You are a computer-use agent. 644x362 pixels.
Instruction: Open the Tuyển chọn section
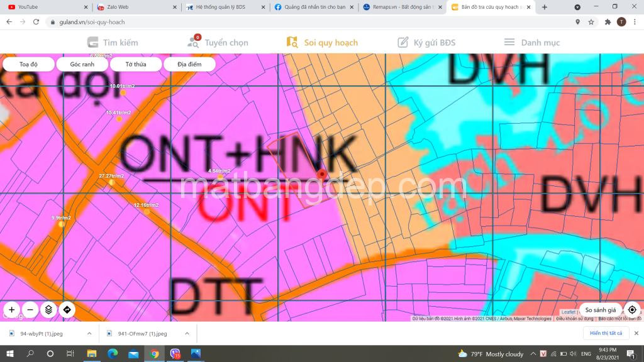[218, 42]
